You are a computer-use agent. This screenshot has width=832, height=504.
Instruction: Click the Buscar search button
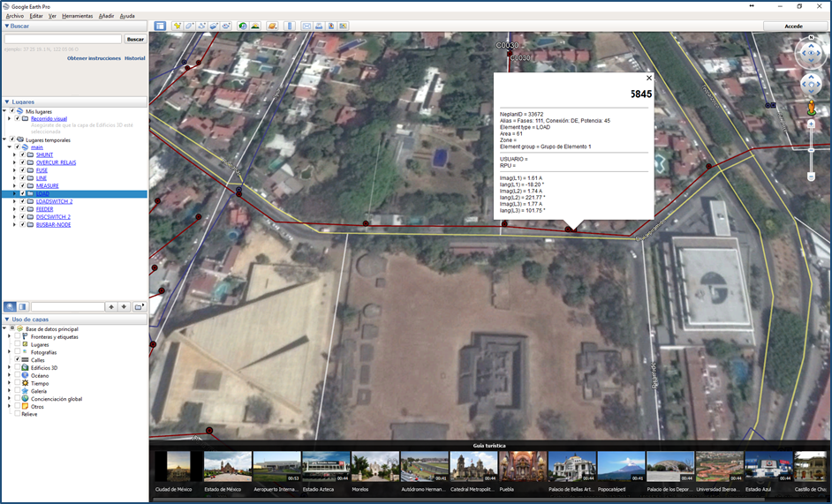[135, 39]
